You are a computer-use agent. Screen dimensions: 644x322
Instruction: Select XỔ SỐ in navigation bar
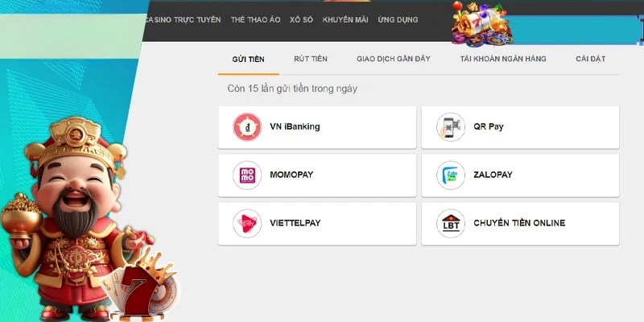click(301, 19)
